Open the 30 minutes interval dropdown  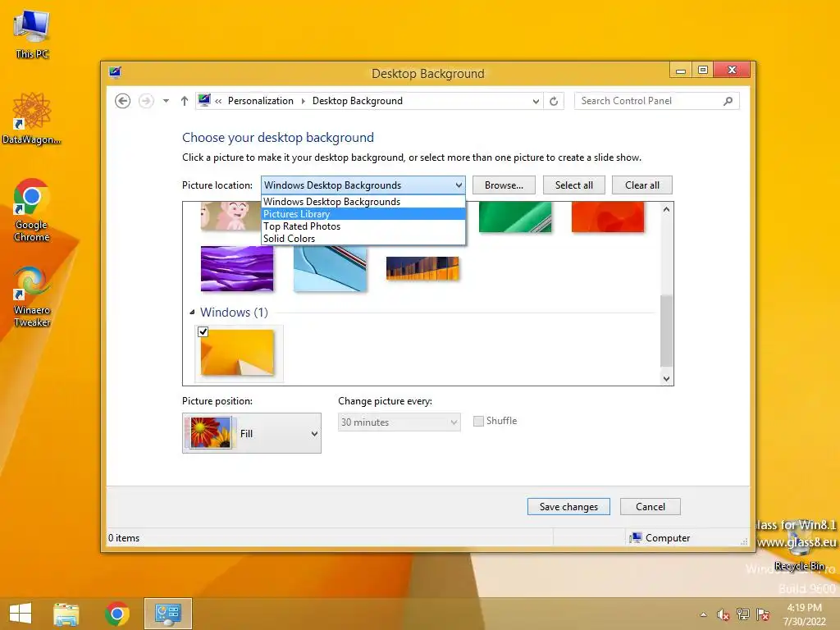point(399,422)
